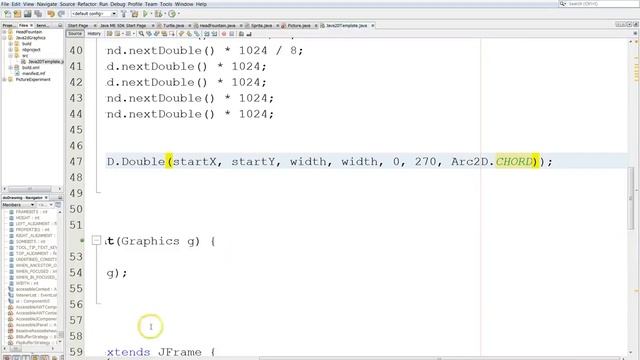The image size is (640, 360).
Task: Toggle Highlight Search icon in editor toolbar
Action: [x=164, y=34]
